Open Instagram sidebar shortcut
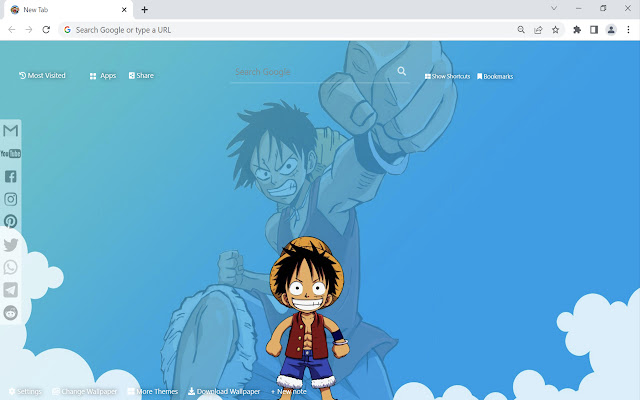The image size is (640, 400). click(11, 199)
